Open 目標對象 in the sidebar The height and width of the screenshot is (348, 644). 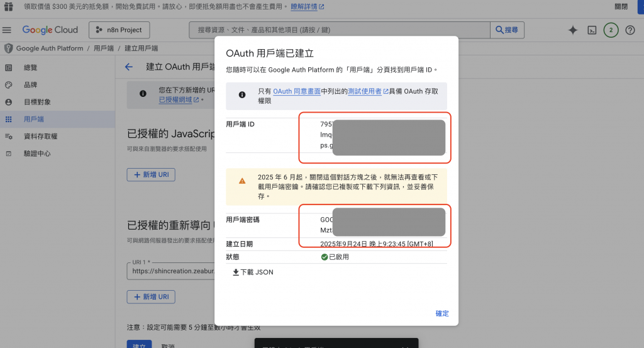click(x=37, y=102)
